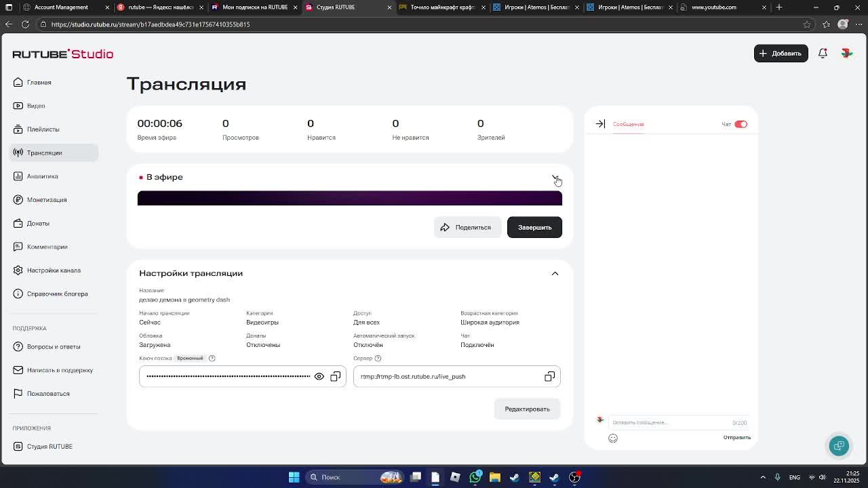Show hidden system tray icons
The image size is (868, 488).
coord(763,477)
